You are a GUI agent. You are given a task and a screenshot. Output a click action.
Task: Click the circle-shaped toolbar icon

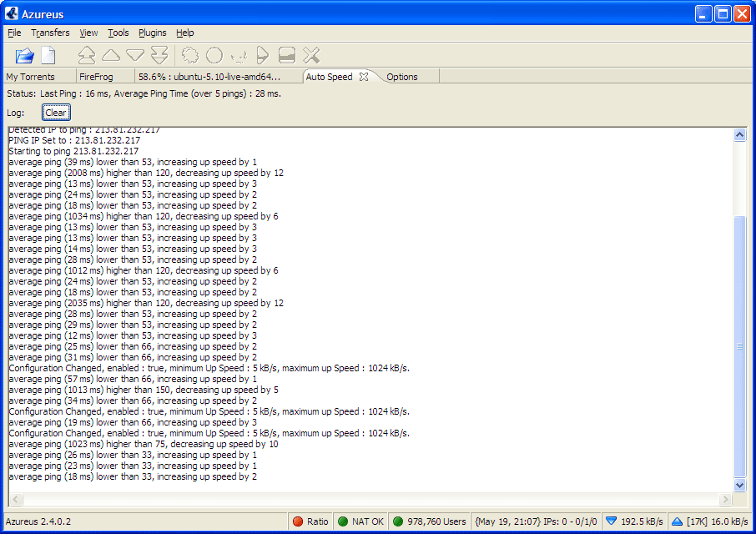(214, 55)
